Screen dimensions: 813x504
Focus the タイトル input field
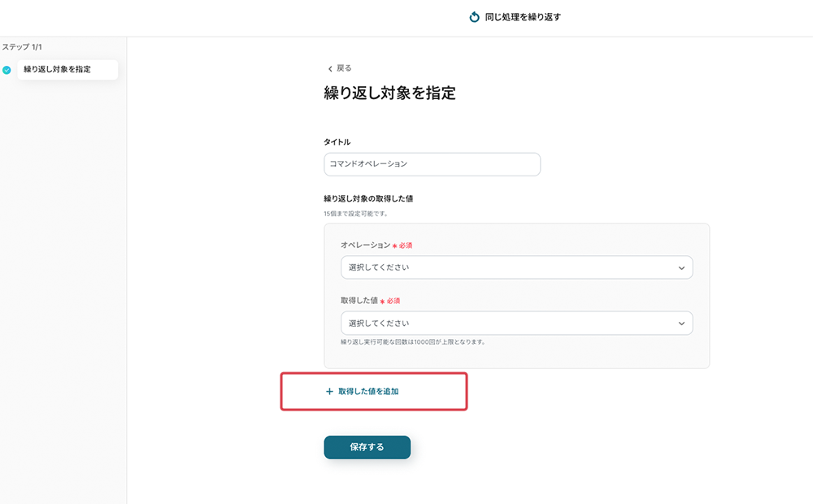coord(432,164)
